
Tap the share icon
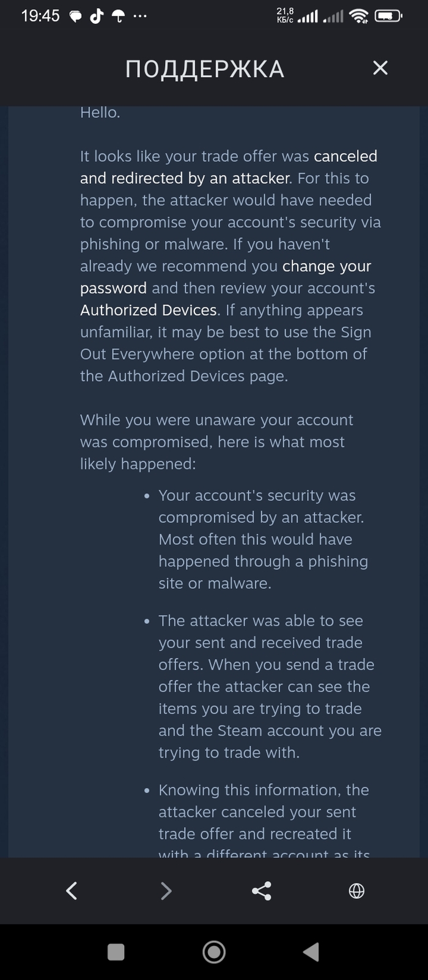[262, 891]
